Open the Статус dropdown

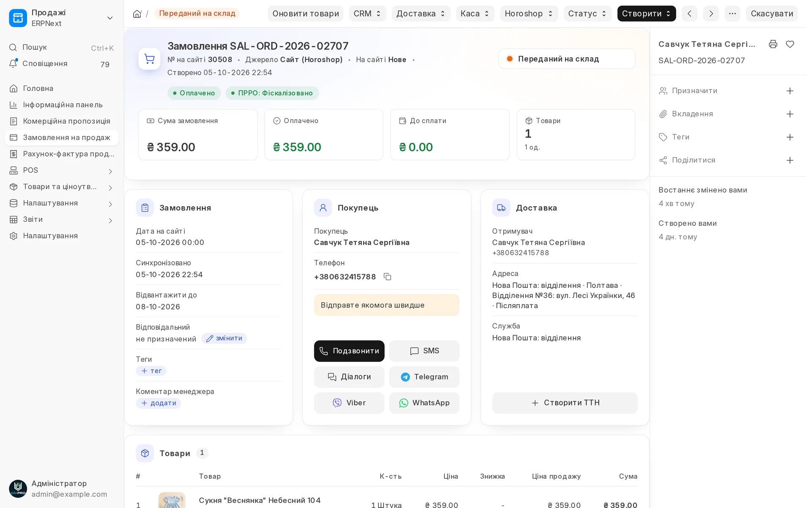(587, 14)
